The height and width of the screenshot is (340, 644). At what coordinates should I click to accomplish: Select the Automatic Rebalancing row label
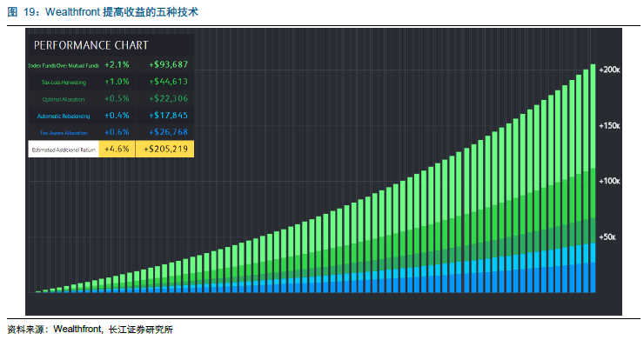click(x=64, y=117)
